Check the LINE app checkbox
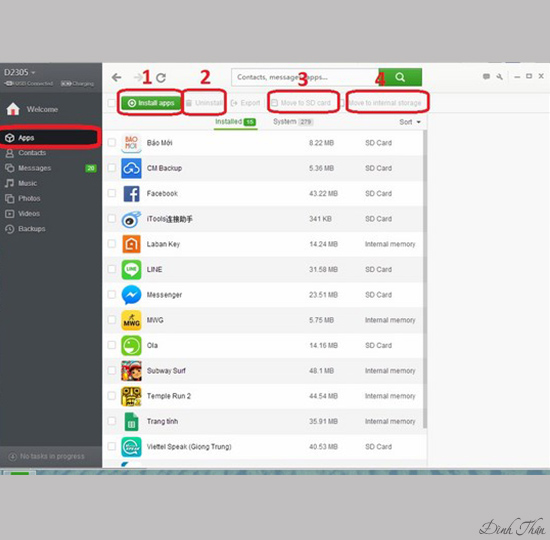 coord(112,269)
